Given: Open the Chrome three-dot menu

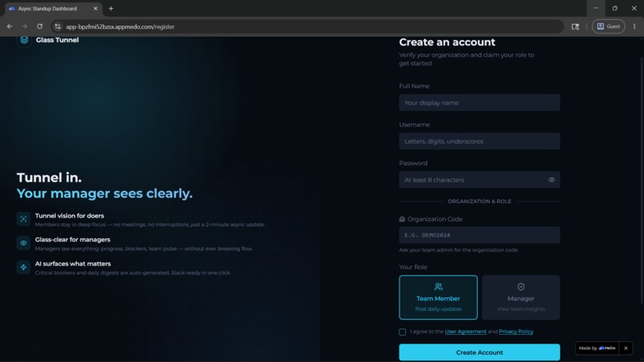Looking at the screenshot, I should (634, 26).
